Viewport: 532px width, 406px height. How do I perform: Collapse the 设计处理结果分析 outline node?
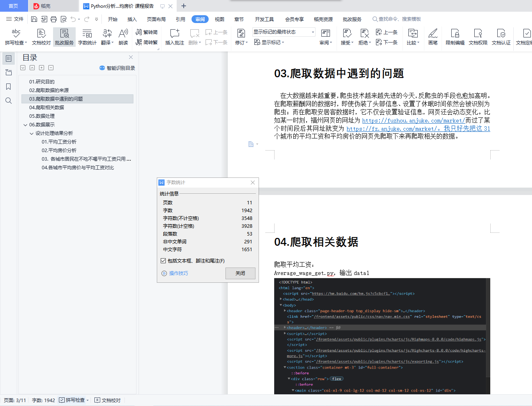(32, 133)
